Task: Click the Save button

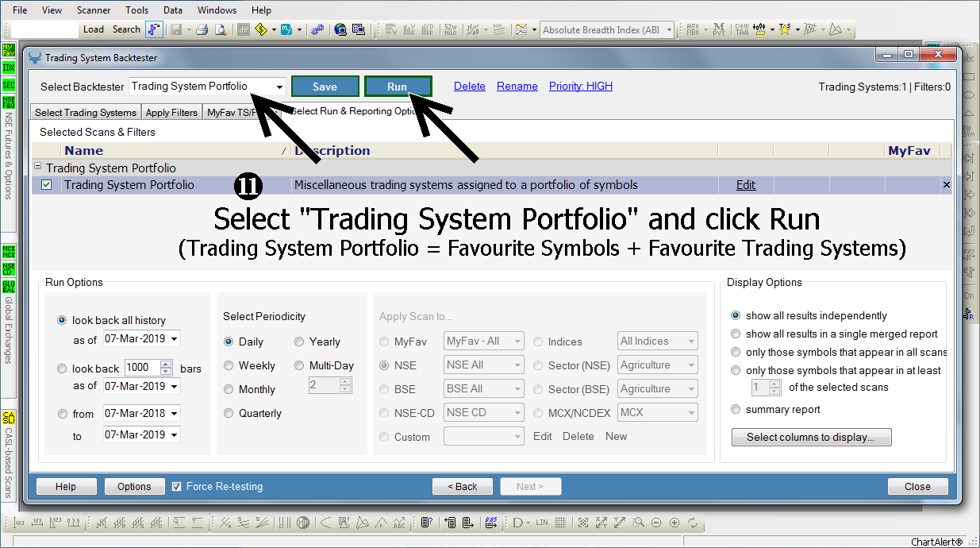Action: (x=325, y=87)
